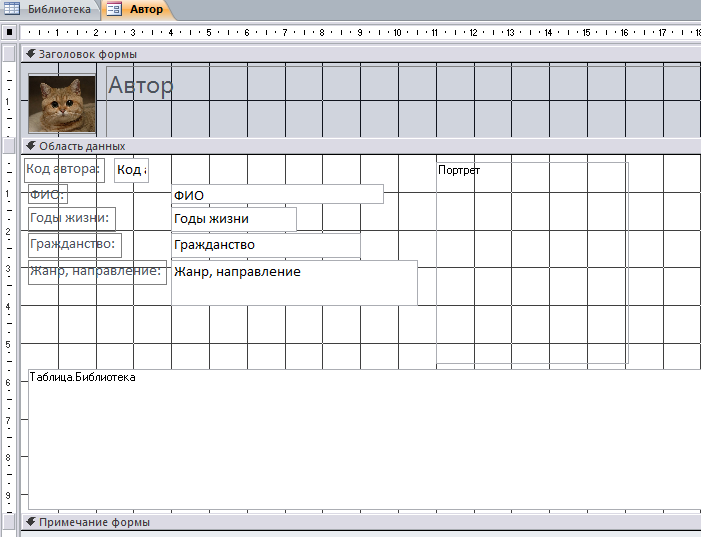
Task: Click the cat logo image in header
Action: 62,104
